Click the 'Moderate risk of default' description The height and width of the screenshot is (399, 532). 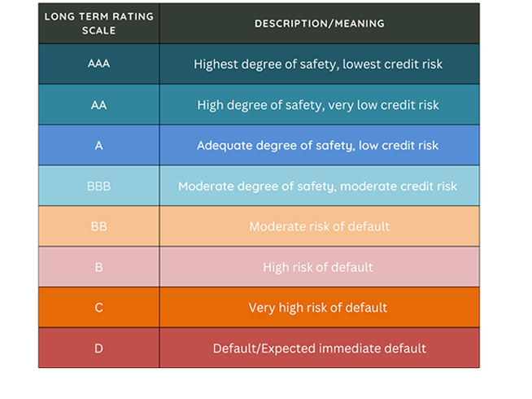[x=318, y=226]
